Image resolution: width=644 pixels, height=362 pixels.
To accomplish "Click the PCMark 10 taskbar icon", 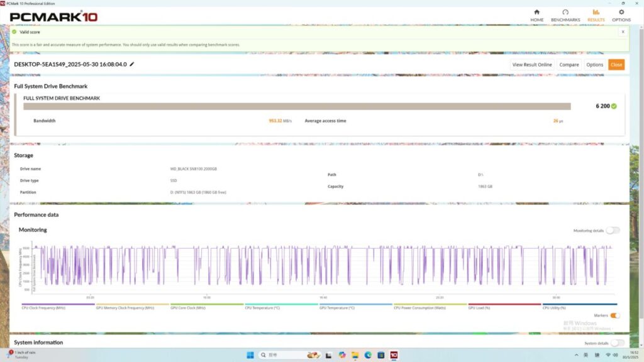I will pos(394,355).
